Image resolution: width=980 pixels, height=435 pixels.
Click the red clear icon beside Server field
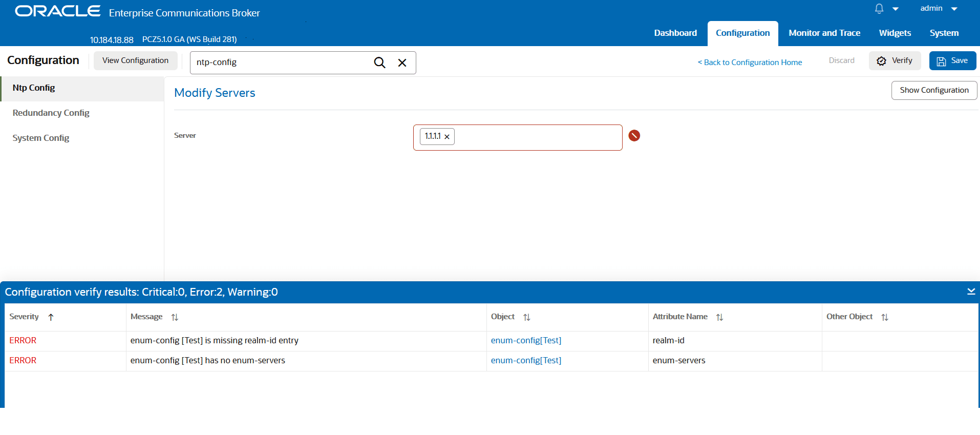click(634, 135)
